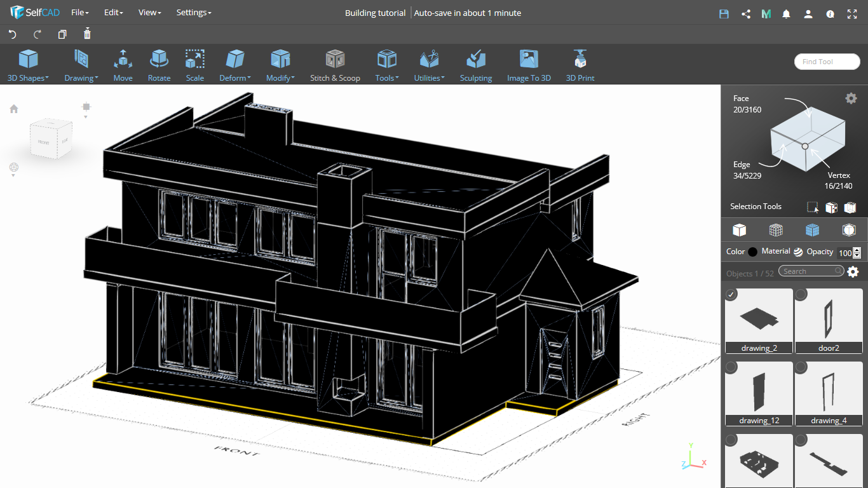Open the info help icon
This screenshot has height=488, width=868.
tap(830, 14)
